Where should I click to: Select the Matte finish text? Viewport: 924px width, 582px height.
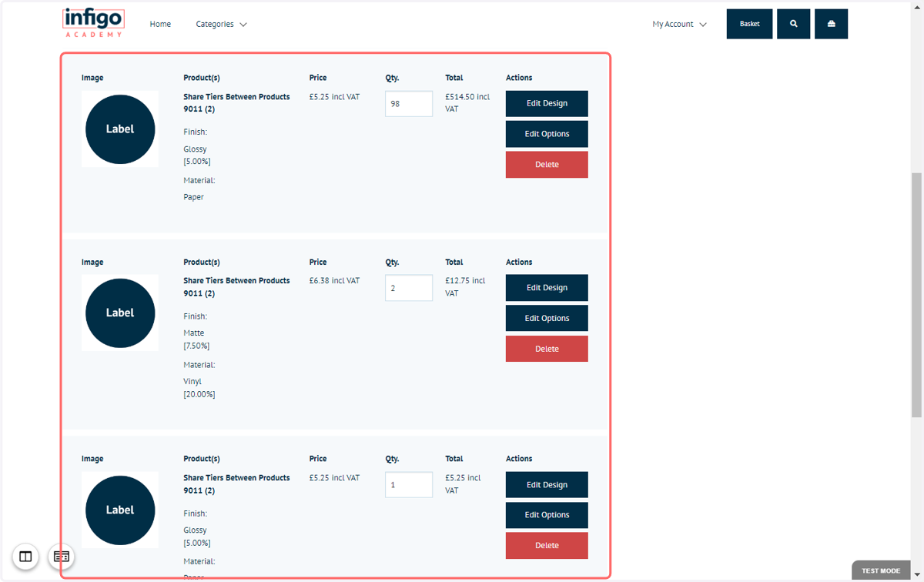tap(194, 333)
